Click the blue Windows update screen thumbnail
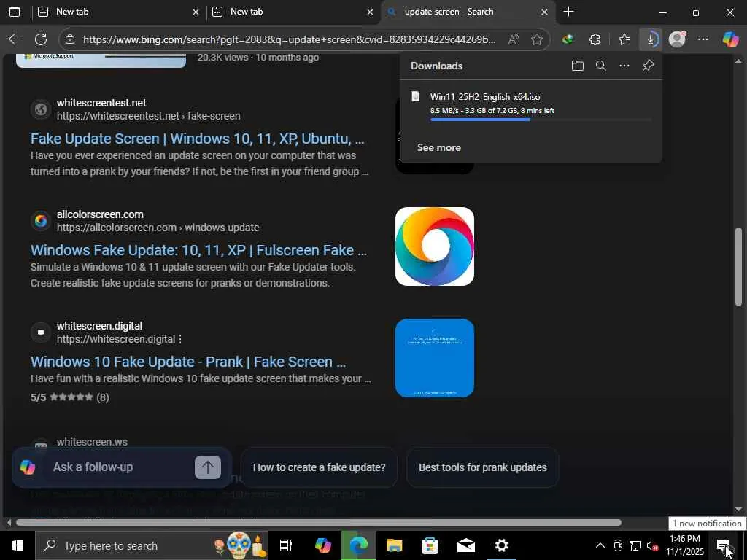Viewport: 747px width, 560px height. tap(435, 357)
